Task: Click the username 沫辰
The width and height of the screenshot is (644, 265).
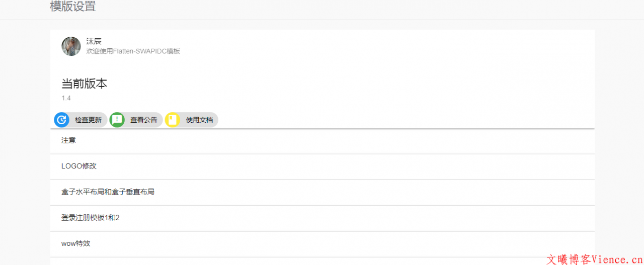Action: (94, 41)
